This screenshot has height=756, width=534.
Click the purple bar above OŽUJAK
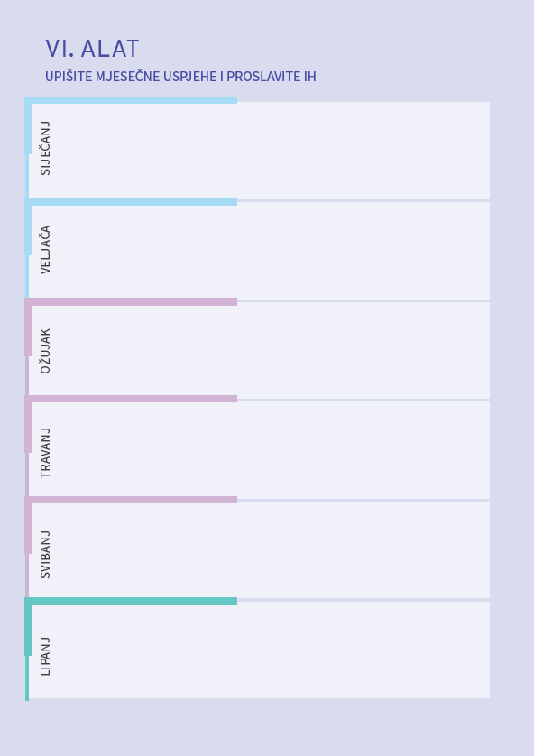click(x=131, y=302)
